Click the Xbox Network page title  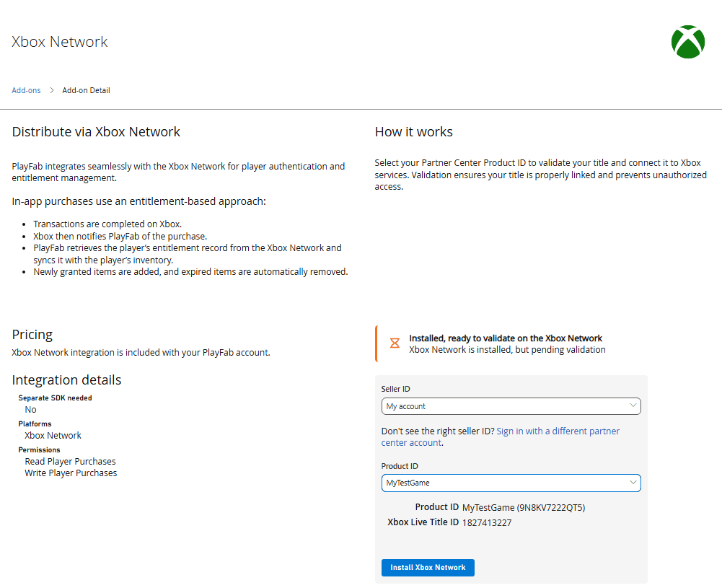point(59,42)
